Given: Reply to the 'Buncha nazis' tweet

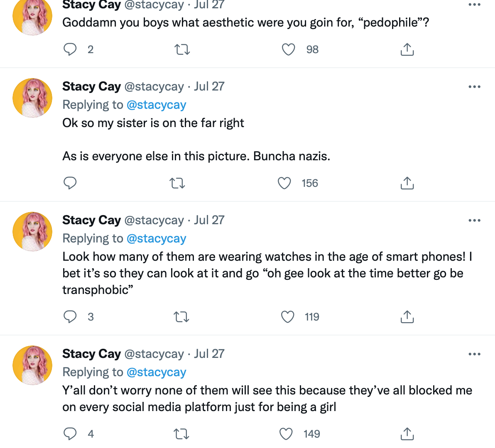Looking at the screenshot, I should coord(70,183).
